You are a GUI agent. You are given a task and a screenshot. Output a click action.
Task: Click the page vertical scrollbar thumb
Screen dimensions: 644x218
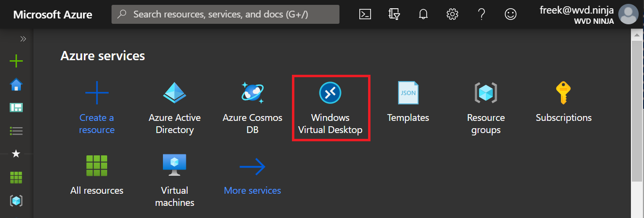[x=637, y=111]
